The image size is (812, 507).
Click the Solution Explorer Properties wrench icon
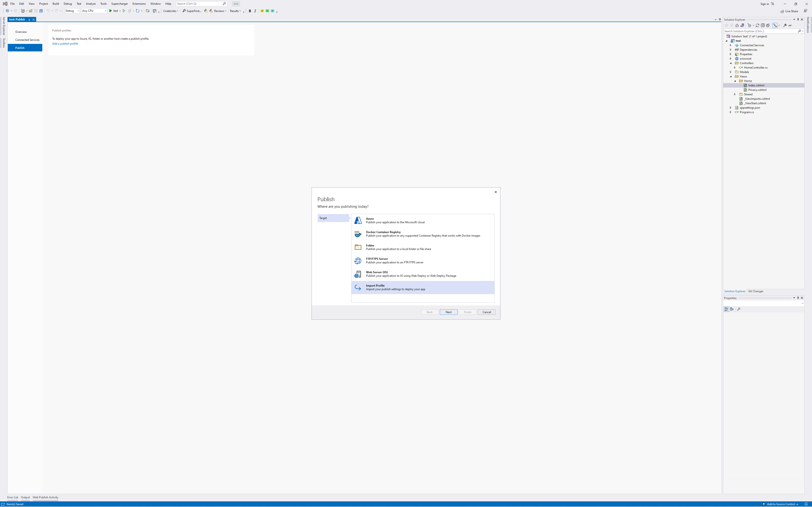[785, 26]
